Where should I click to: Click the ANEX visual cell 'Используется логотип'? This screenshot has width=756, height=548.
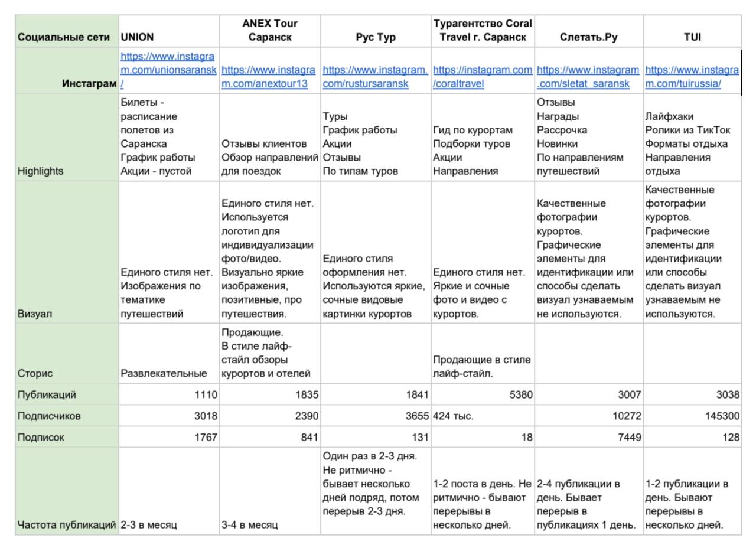(x=270, y=252)
